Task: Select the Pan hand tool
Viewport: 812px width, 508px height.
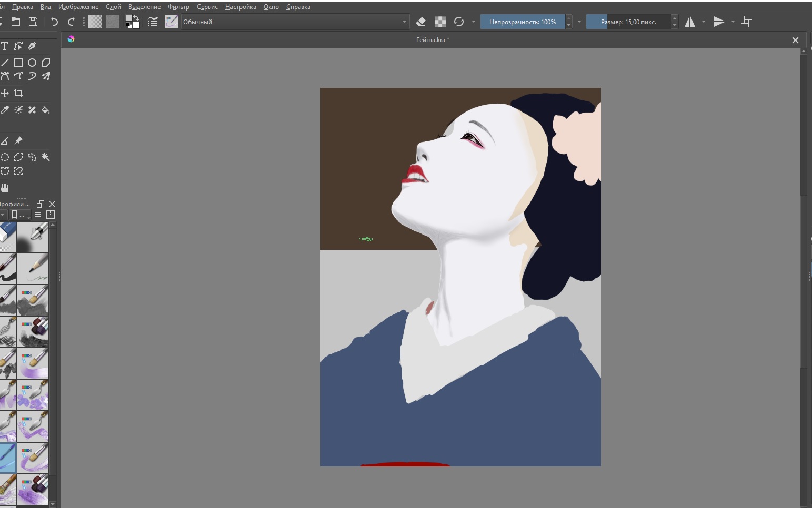Action: 5,188
